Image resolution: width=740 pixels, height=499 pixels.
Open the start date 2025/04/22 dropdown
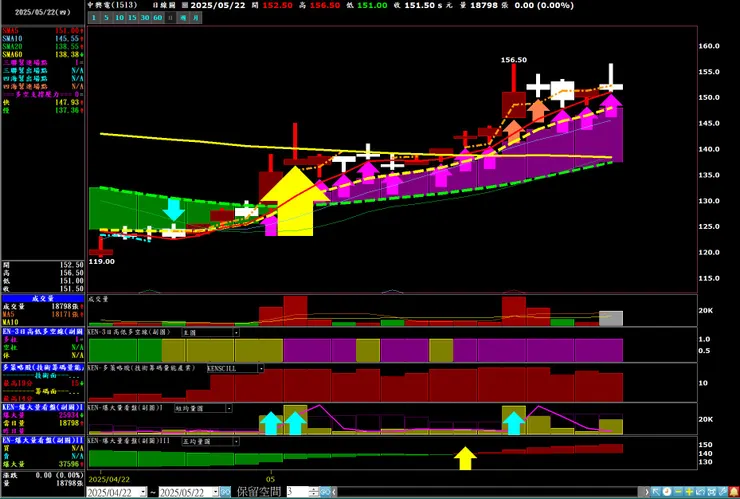143,492
